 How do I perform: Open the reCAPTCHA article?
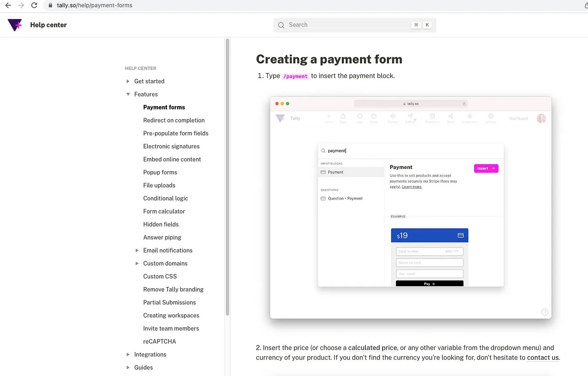[x=160, y=342]
